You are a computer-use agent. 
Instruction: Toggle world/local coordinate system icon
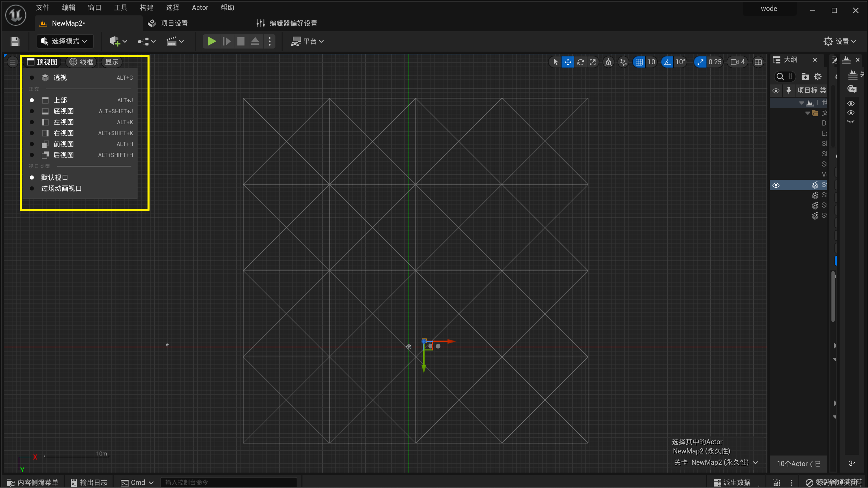click(608, 62)
